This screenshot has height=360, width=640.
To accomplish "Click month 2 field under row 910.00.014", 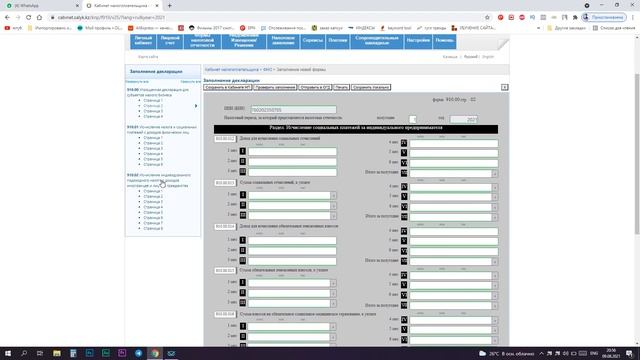I will [292, 250].
